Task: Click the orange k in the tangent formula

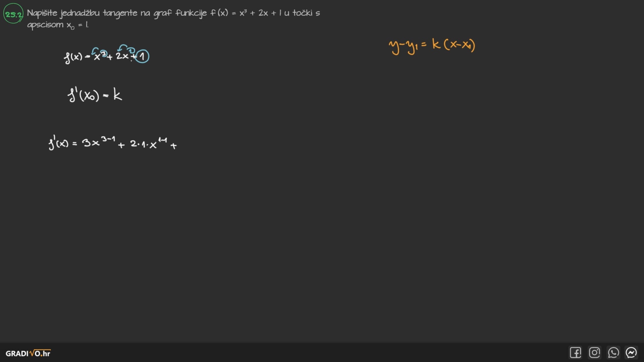Action: click(436, 44)
